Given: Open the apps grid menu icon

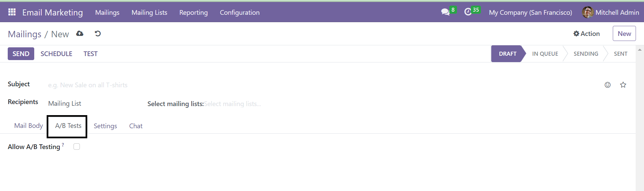Looking at the screenshot, I should coord(12,12).
